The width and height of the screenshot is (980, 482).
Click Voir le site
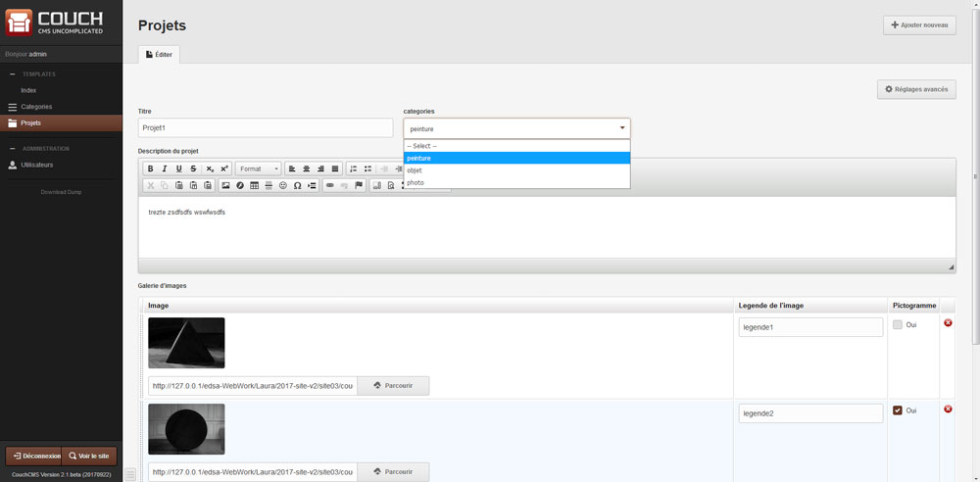(89, 456)
